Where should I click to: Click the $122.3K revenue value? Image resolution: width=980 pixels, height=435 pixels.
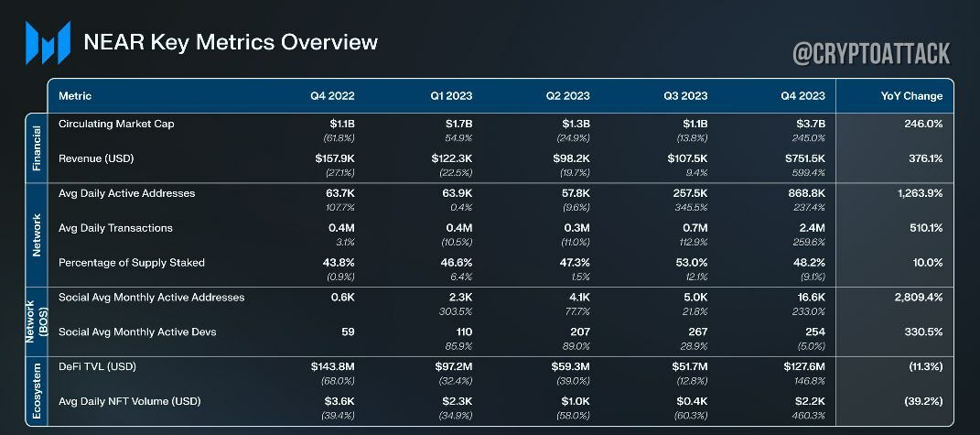(452, 159)
